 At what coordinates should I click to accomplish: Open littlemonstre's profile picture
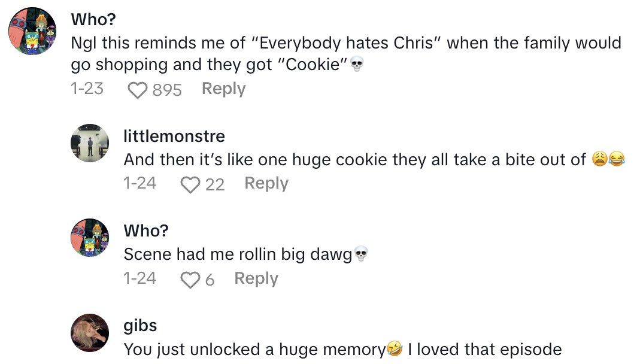pos(90,143)
